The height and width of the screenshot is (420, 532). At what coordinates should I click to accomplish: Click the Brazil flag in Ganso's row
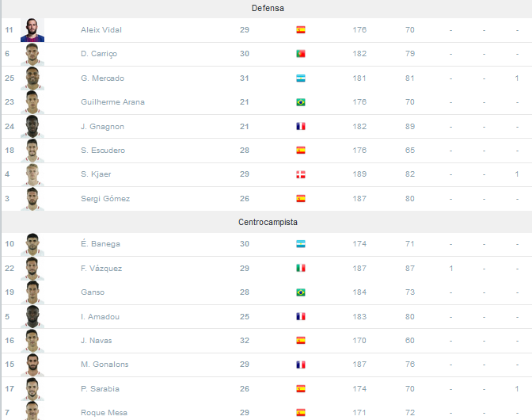click(301, 292)
